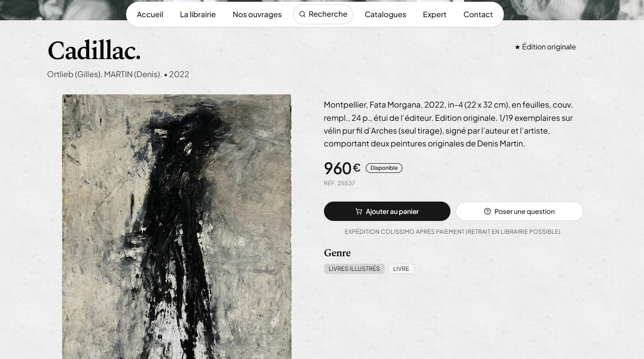Open the Accueil menu item
Viewport: 644px width, 359px height.
pos(150,14)
